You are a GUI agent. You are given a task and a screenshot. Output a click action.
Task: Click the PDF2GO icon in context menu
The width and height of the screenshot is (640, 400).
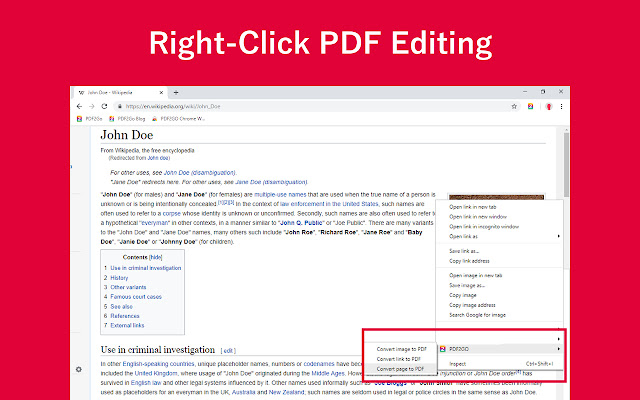(x=442, y=349)
